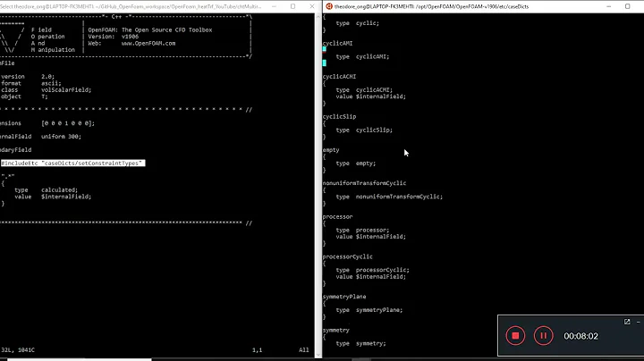Click 'uniform 300;' internalField value
Screen dimensions: 644x361
(x=61, y=137)
